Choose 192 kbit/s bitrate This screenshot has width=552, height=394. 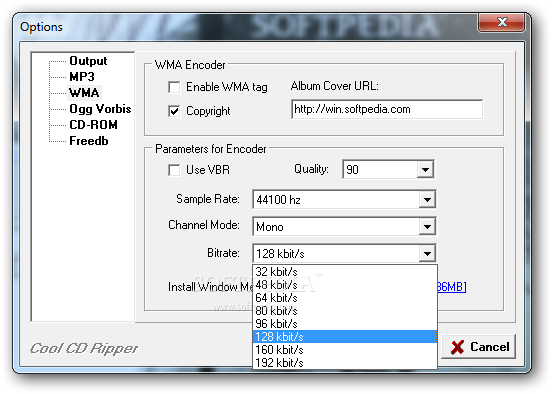[345, 363]
